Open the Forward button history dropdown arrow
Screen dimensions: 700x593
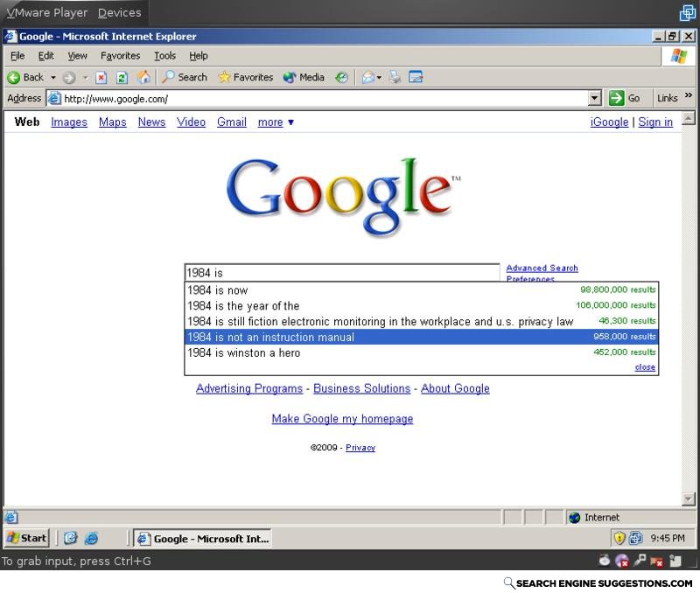[85, 78]
